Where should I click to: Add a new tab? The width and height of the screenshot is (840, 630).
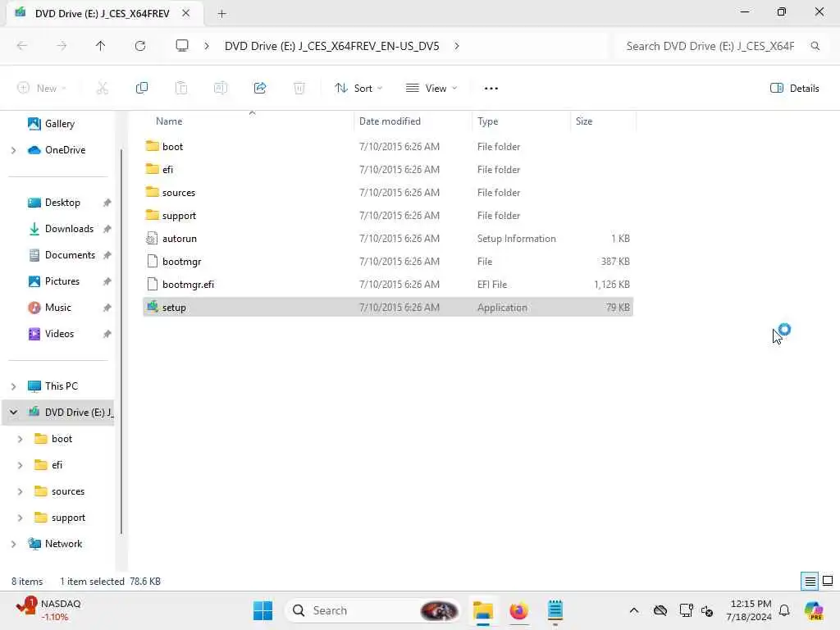221,13
